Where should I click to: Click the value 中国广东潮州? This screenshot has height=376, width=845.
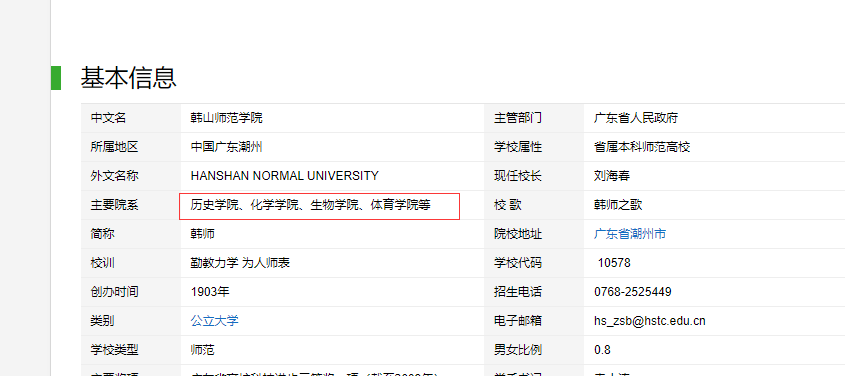click(x=226, y=147)
